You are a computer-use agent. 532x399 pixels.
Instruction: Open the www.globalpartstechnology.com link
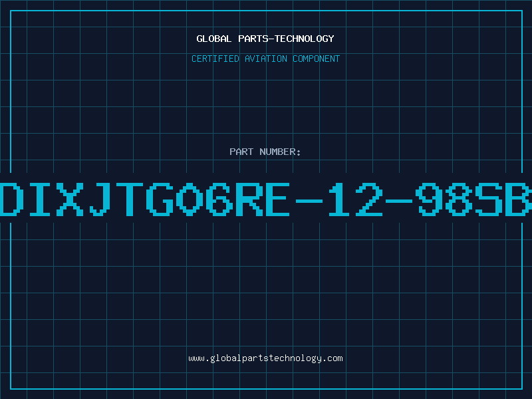point(265,358)
